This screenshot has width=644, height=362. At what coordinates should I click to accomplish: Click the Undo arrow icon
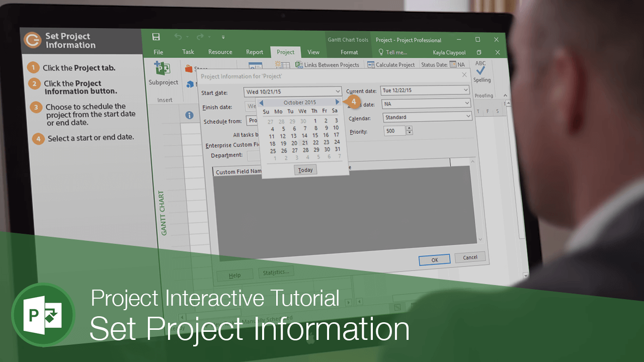178,37
